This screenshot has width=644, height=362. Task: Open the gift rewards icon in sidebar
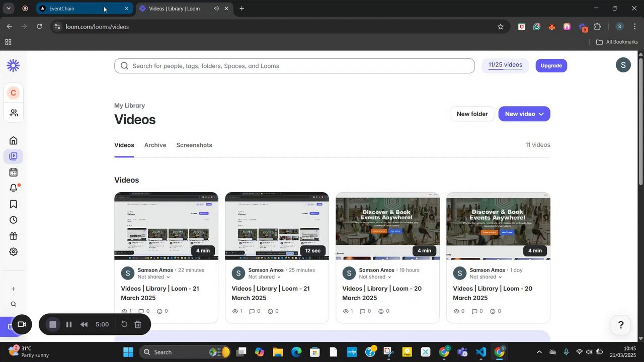(14, 236)
